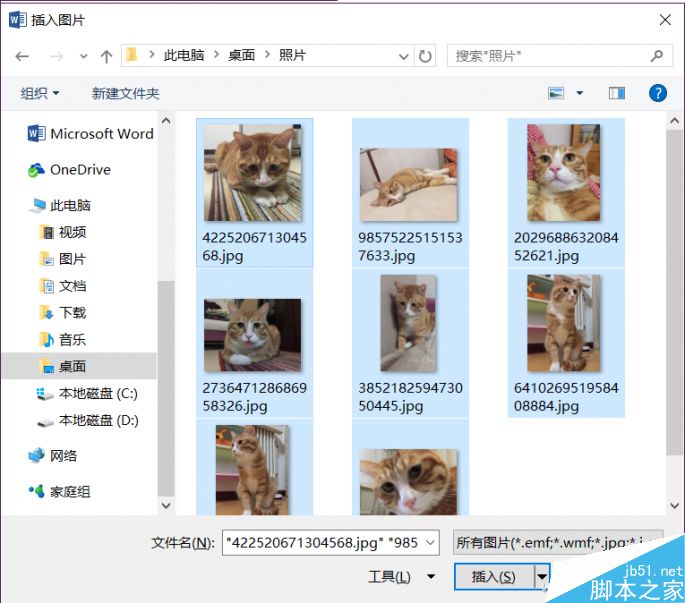Viewport: 685px width, 603px height.
Task: Click the video folder icon
Action: pos(46,232)
